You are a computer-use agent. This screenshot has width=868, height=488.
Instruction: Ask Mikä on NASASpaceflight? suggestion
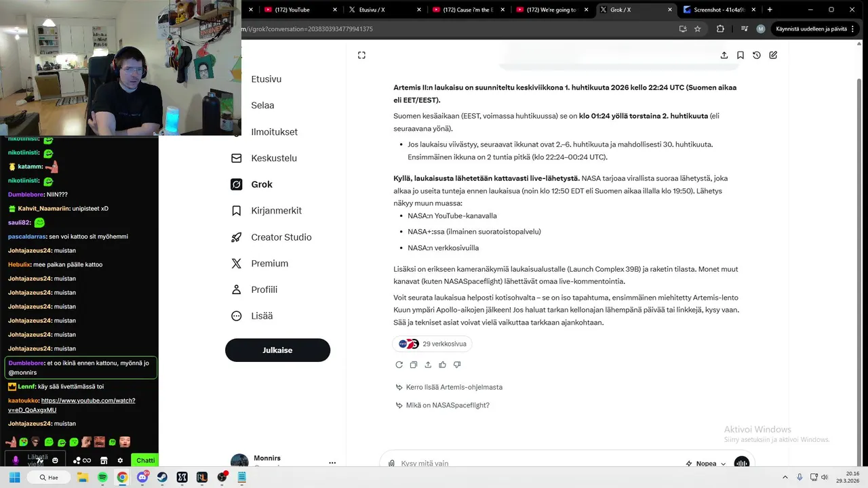(x=442, y=405)
